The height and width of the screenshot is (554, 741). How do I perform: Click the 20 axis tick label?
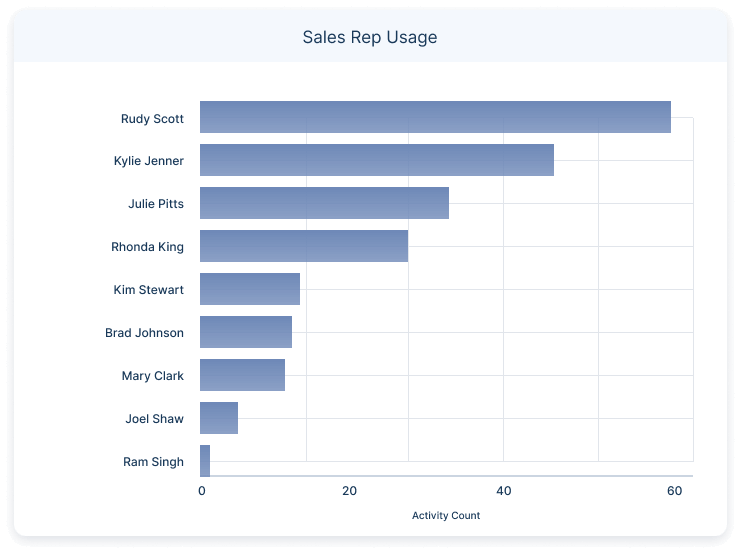pyautogui.click(x=349, y=491)
